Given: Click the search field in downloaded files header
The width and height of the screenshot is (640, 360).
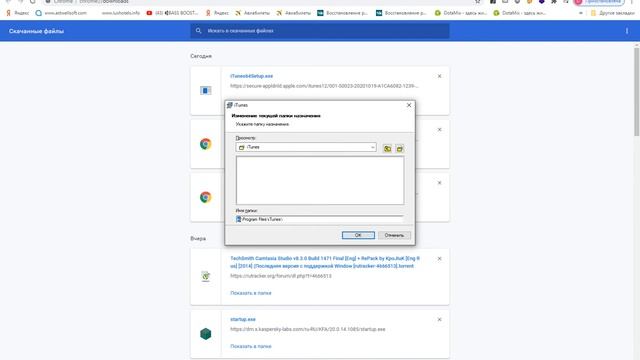Looking at the screenshot, I should pos(320,31).
